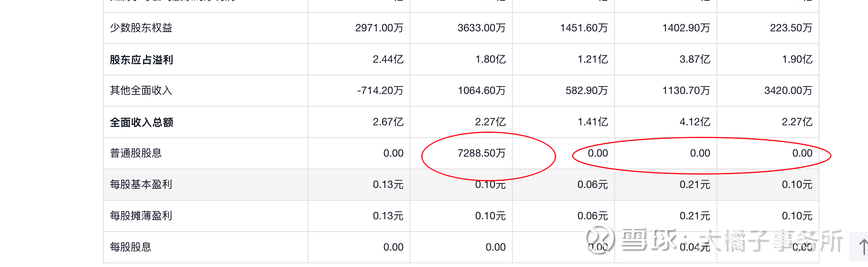Click the 全面收入总额 row header
Screen dimensions: 868x267
(141, 122)
